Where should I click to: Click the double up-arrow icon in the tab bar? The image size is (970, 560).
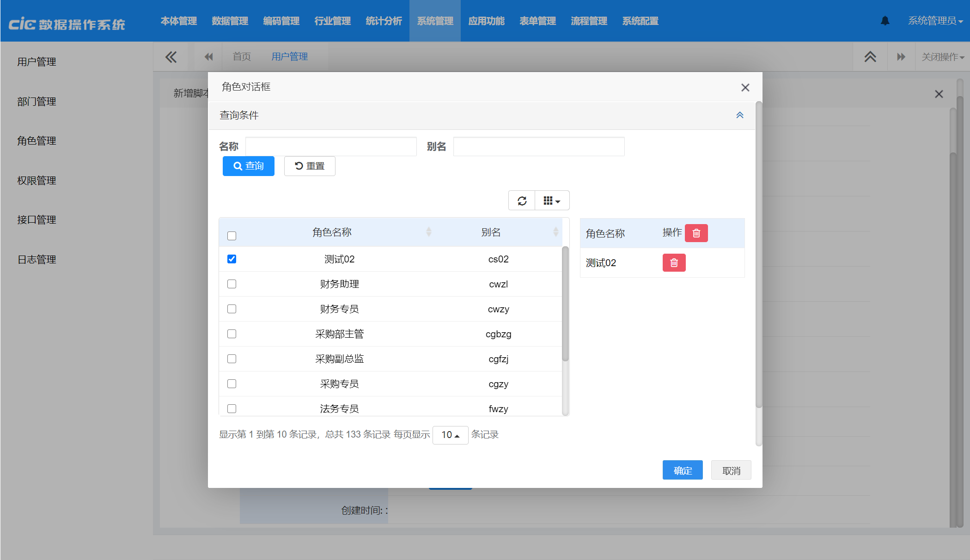click(x=870, y=57)
